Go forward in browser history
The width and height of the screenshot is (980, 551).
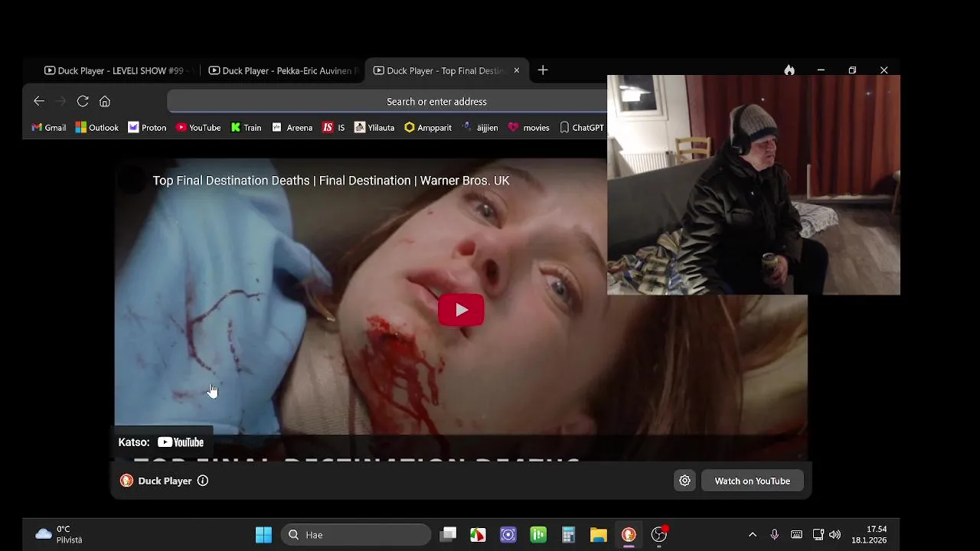click(x=61, y=101)
